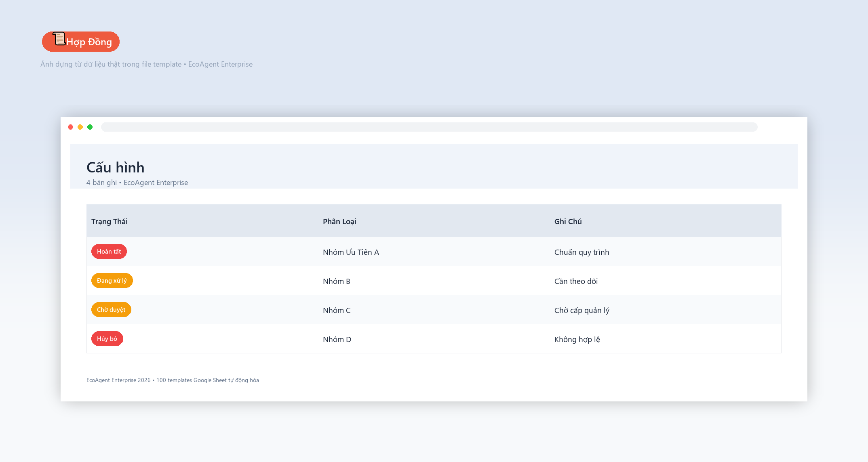Open the Hợp Đồng pill button
Image resolution: width=868 pixels, height=462 pixels.
click(81, 42)
